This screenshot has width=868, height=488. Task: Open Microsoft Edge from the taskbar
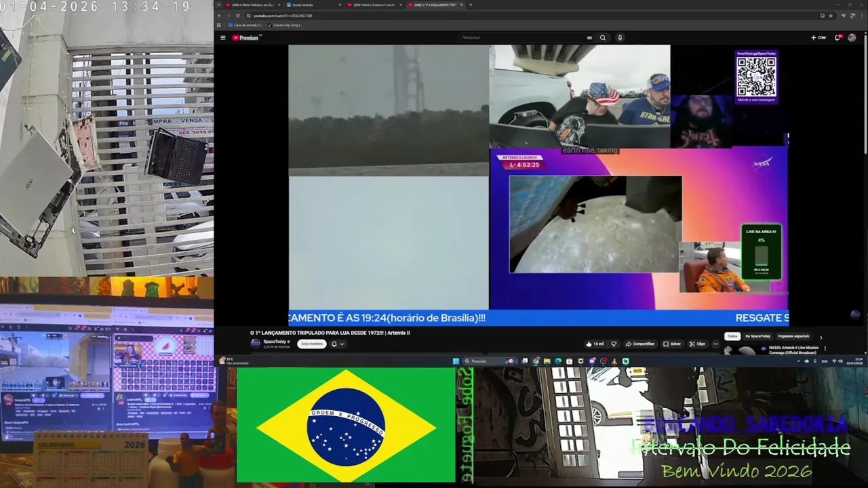[x=558, y=361]
